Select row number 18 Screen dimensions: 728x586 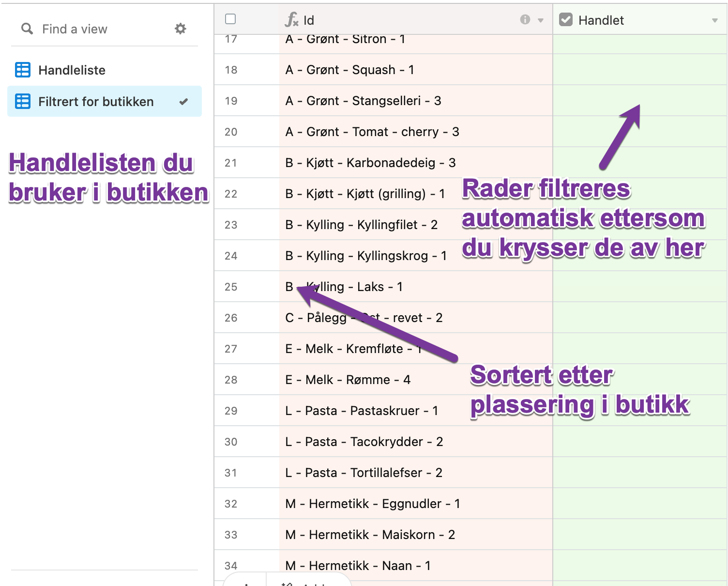(x=231, y=70)
